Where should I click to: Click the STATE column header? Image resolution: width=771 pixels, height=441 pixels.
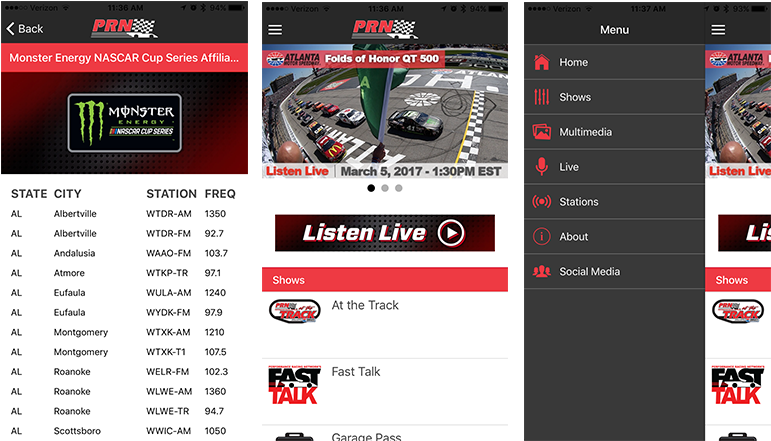29,194
